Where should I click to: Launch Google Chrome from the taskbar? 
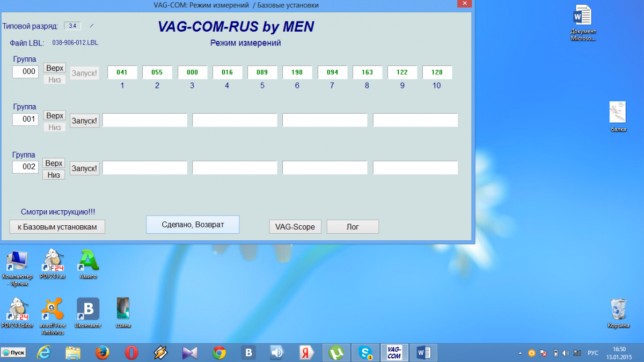coord(219,352)
